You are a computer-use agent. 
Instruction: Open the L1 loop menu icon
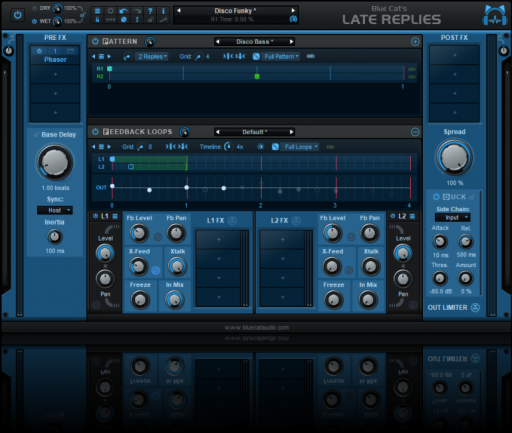115,216
